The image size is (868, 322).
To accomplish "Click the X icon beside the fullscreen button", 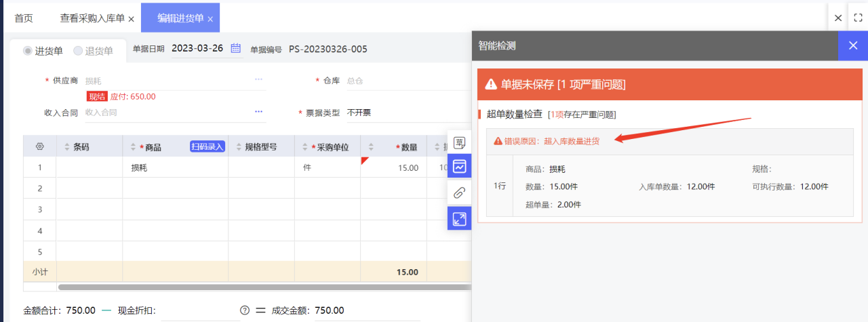I will (x=838, y=18).
